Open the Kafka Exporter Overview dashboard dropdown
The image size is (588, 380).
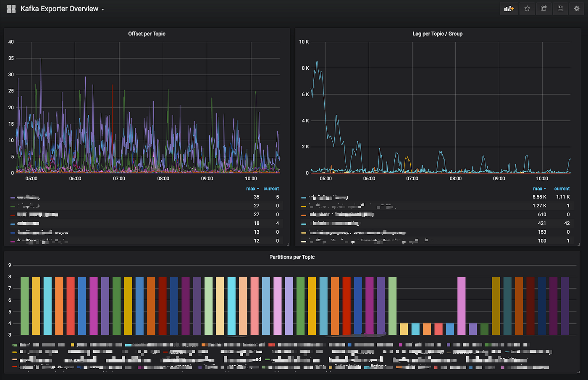pos(62,9)
